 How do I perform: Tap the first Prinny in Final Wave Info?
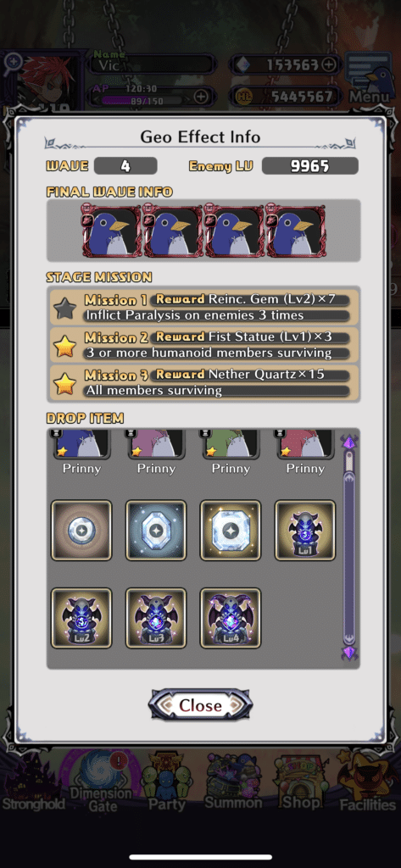[x=111, y=231]
